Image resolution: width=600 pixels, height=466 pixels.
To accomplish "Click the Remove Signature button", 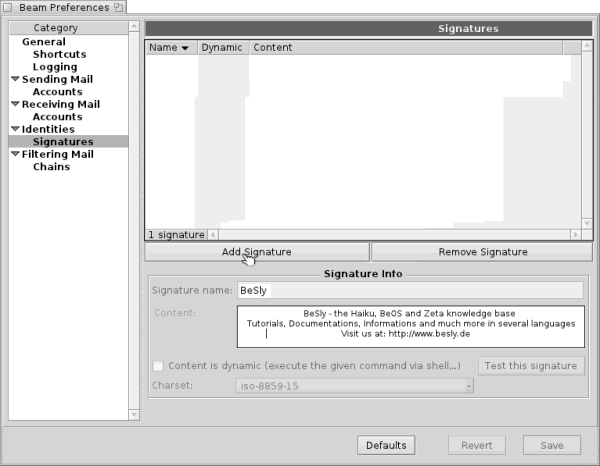I will (x=477, y=252).
